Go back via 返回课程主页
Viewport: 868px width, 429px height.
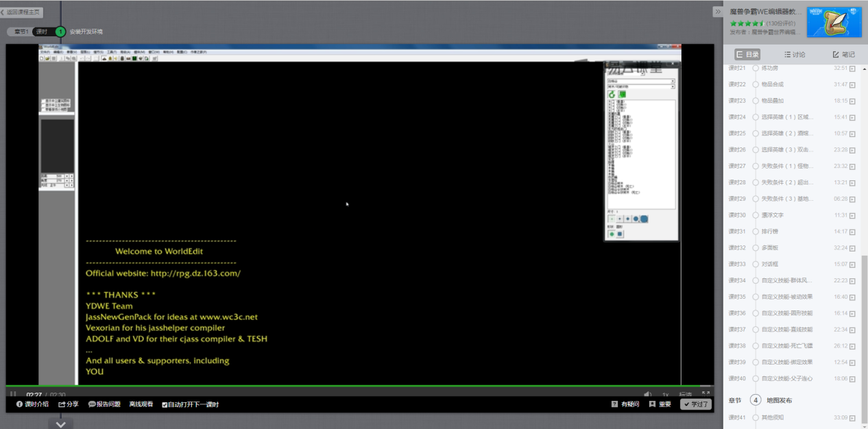pos(21,12)
